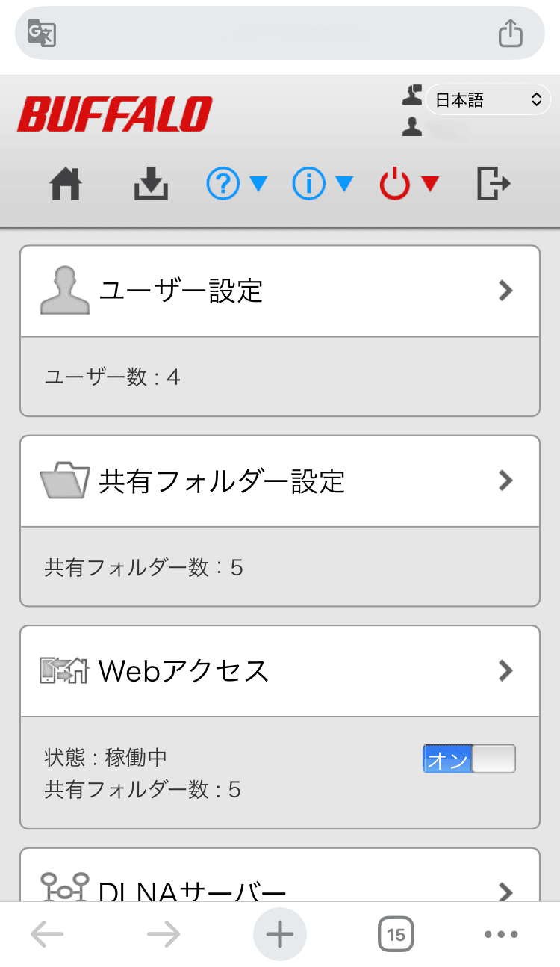This screenshot has height=967, width=560.
Task: Open the 共有フォルダー設定 menu entry
Action: 222,481
